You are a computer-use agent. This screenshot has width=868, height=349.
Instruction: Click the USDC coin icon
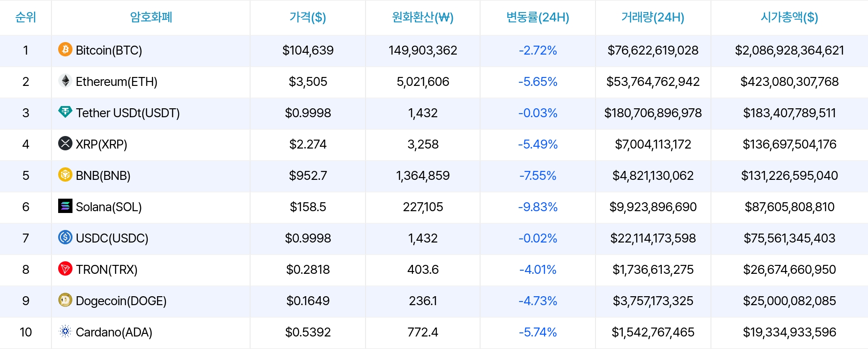pos(65,237)
